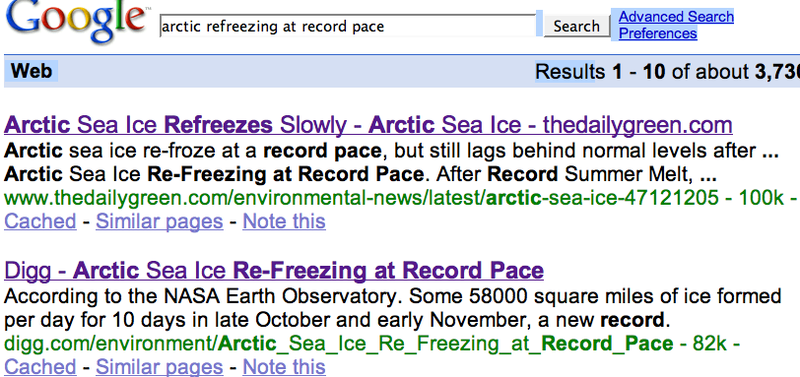Image resolution: width=800 pixels, height=377 pixels.
Task: Click the green thedailygreen.com URL text
Action: 393,198
